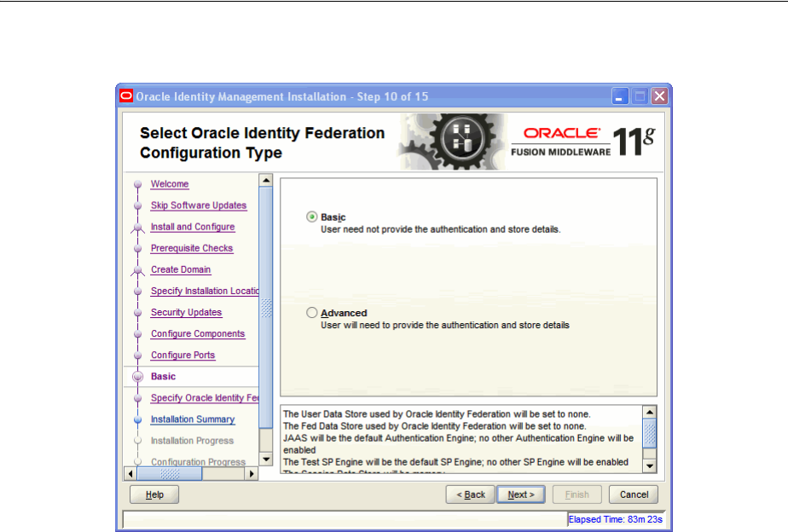Click the Install and Configure step node icon
Image resolution: width=788 pixels, height=532 pixels.
click(x=137, y=228)
